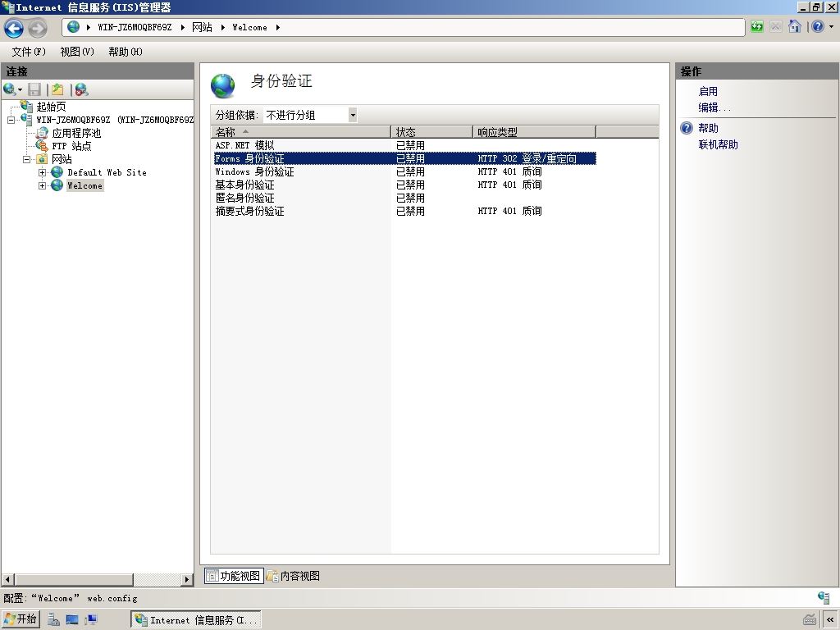Click 编辑... in the Actions pane
Viewport: 840px width, 630px height.
pyautogui.click(x=714, y=107)
